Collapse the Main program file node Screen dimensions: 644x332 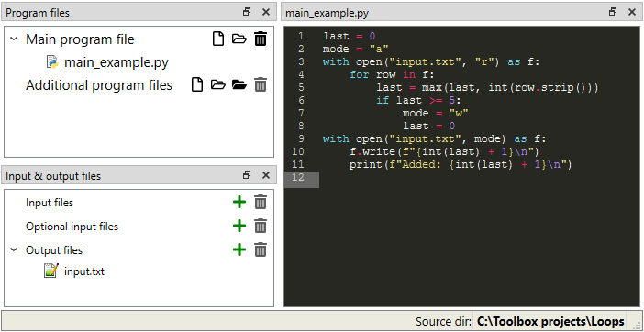14,39
